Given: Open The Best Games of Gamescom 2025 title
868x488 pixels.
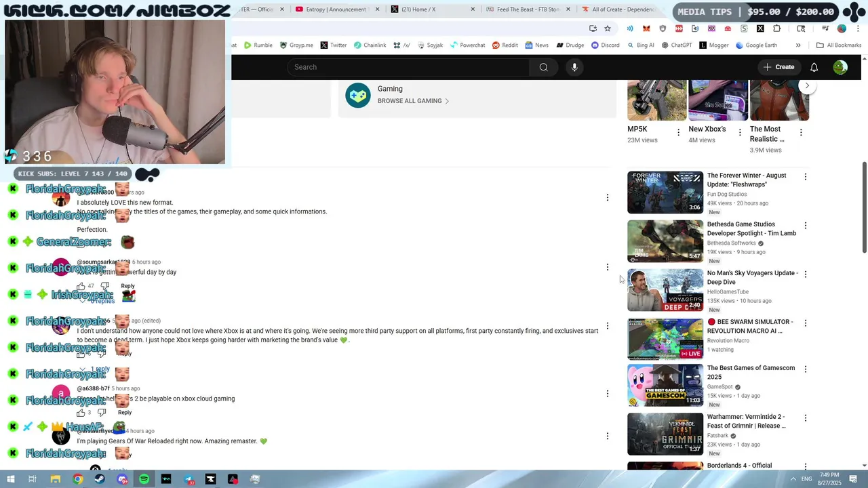Looking at the screenshot, I should [751, 372].
